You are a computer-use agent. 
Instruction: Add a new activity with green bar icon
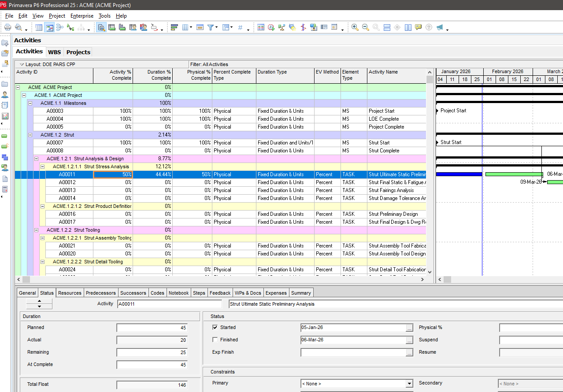coord(5,136)
